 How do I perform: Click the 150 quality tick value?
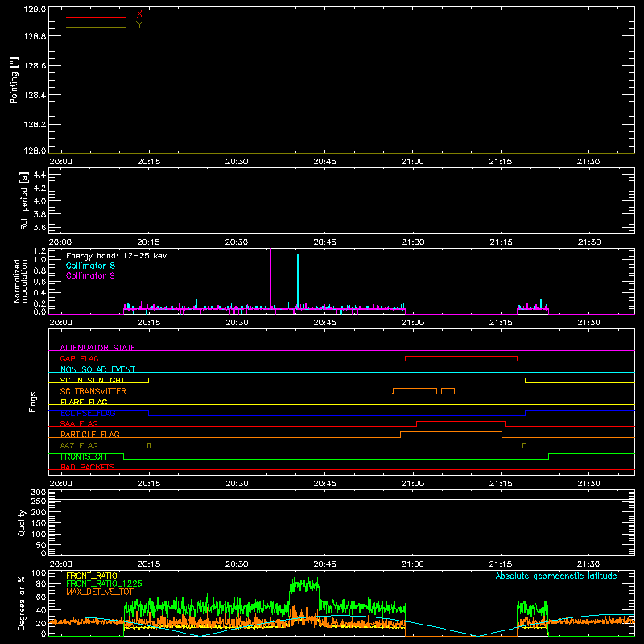38,523
